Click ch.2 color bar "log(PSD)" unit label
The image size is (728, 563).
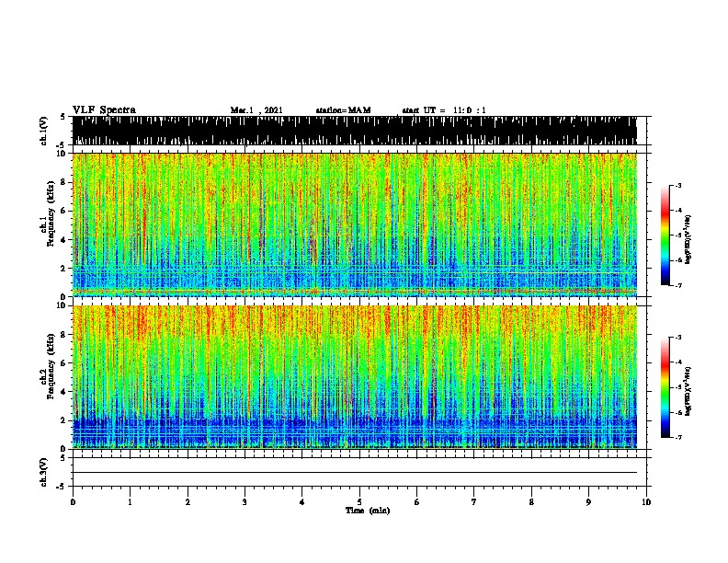pyautogui.click(x=688, y=392)
